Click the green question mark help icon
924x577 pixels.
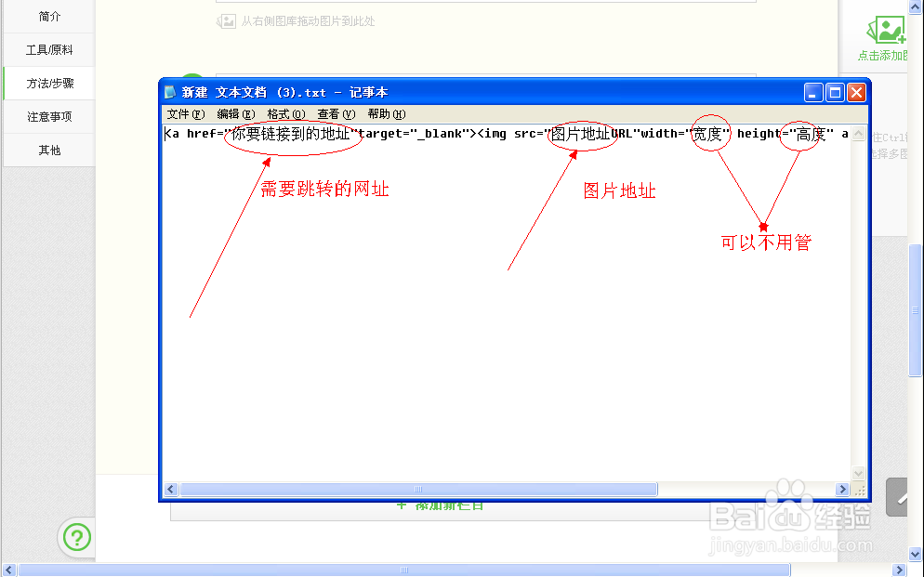[76, 537]
